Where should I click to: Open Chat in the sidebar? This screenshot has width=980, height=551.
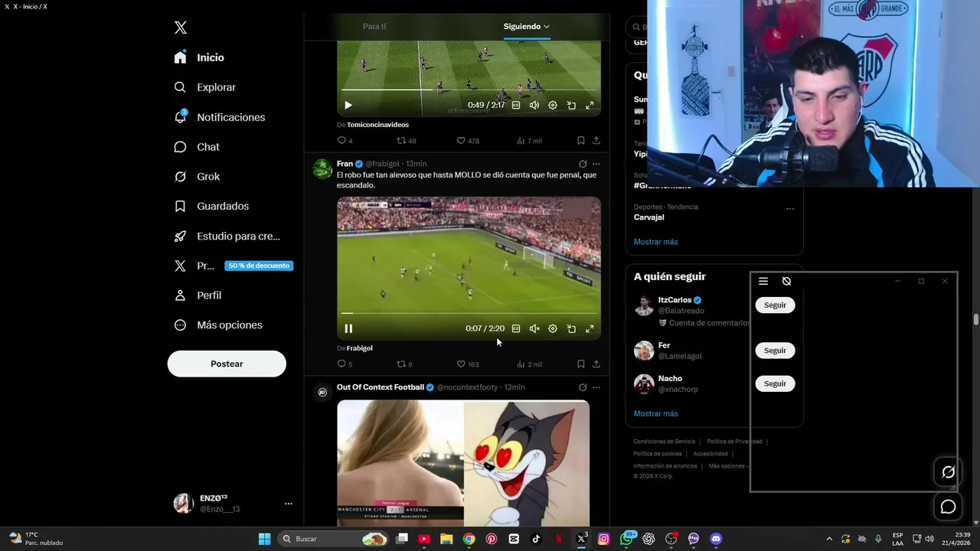[x=197, y=147]
